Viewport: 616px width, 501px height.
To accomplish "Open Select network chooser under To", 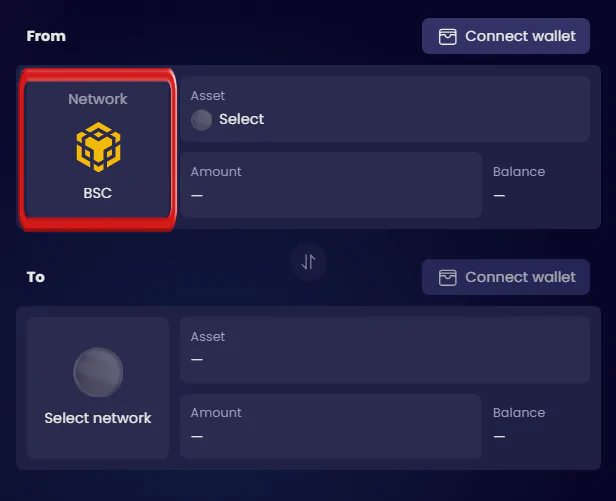I will pos(98,388).
